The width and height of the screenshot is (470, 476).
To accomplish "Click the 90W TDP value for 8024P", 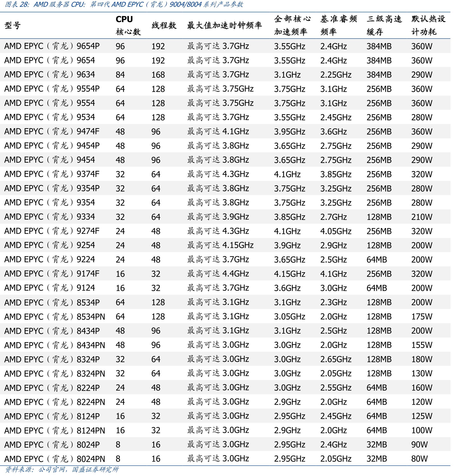I will coord(419,445).
